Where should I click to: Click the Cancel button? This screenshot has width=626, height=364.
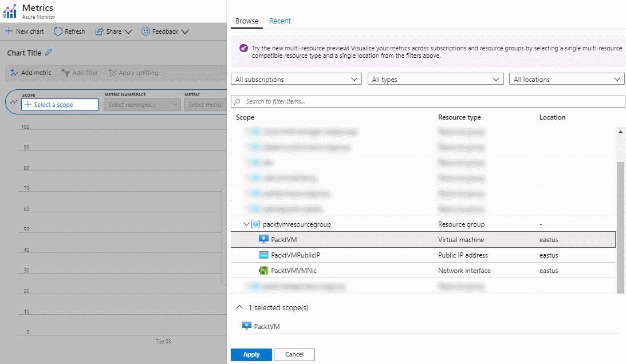(294, 354)
